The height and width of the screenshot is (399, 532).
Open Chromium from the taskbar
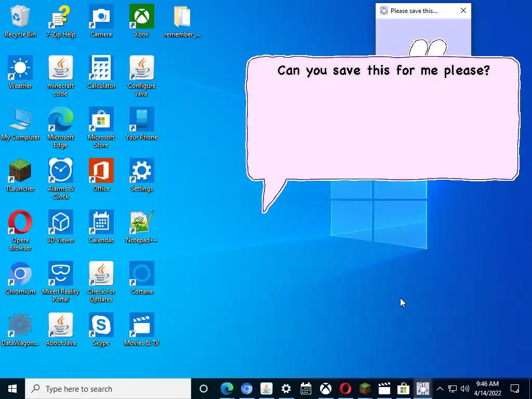[247, 389]
